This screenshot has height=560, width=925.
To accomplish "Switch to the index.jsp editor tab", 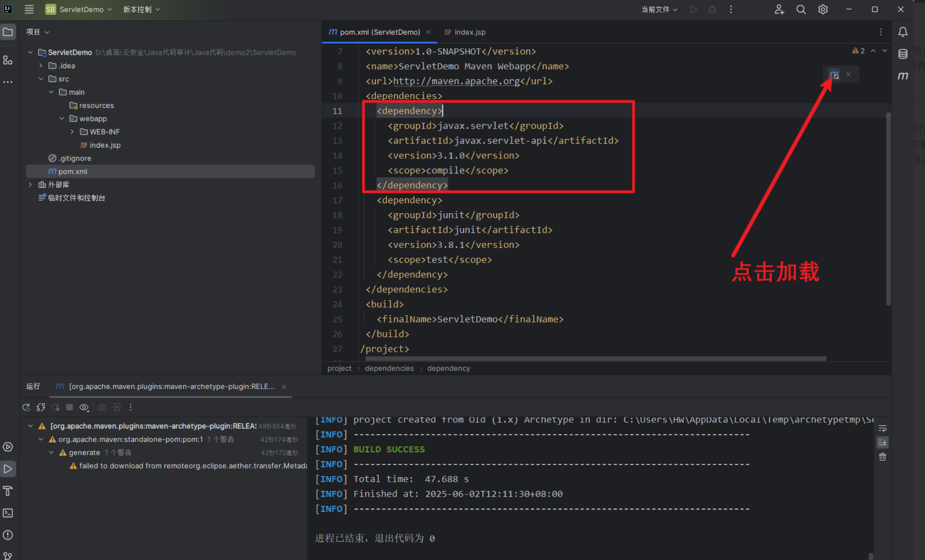I will pos(469,32).
